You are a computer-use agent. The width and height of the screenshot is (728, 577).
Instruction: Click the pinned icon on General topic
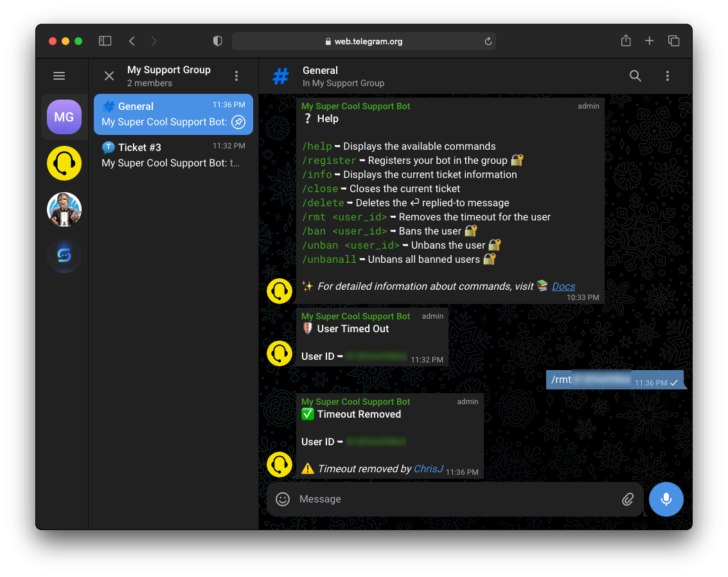[238, 121]
